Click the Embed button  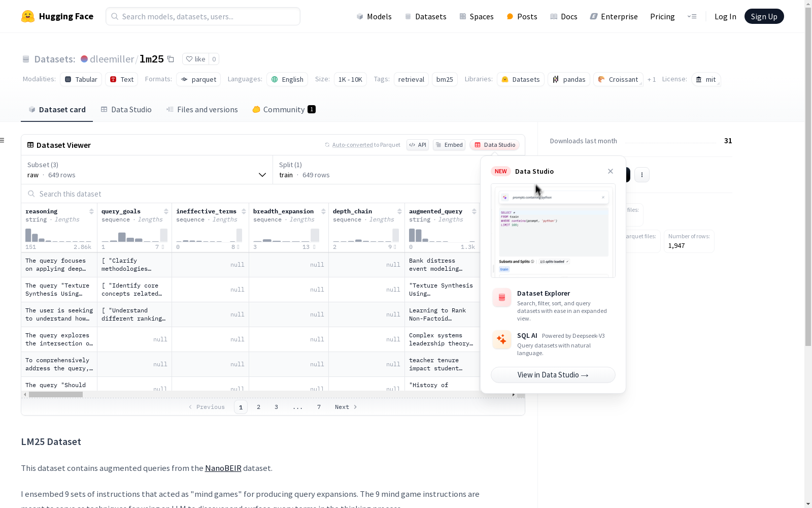click(x=449, y=145)
